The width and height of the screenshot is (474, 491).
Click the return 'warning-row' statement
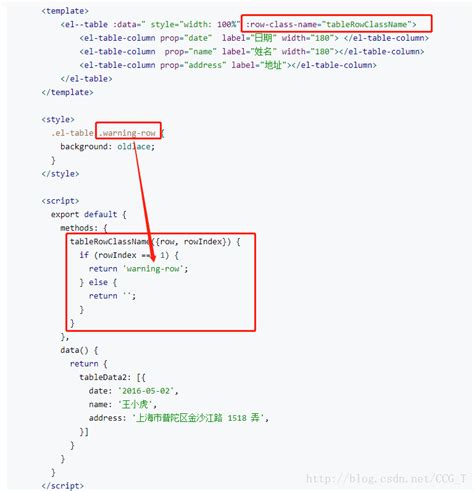[x=138, y=269]
